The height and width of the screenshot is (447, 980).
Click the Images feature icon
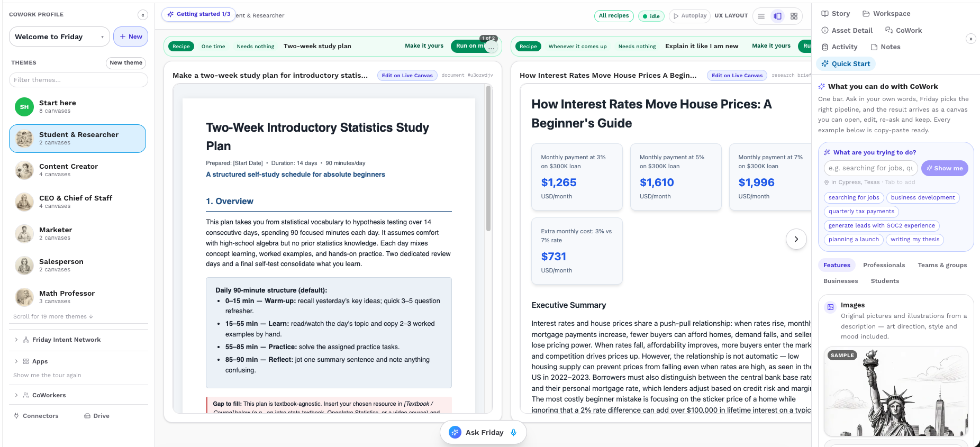[x=830, y=307]
